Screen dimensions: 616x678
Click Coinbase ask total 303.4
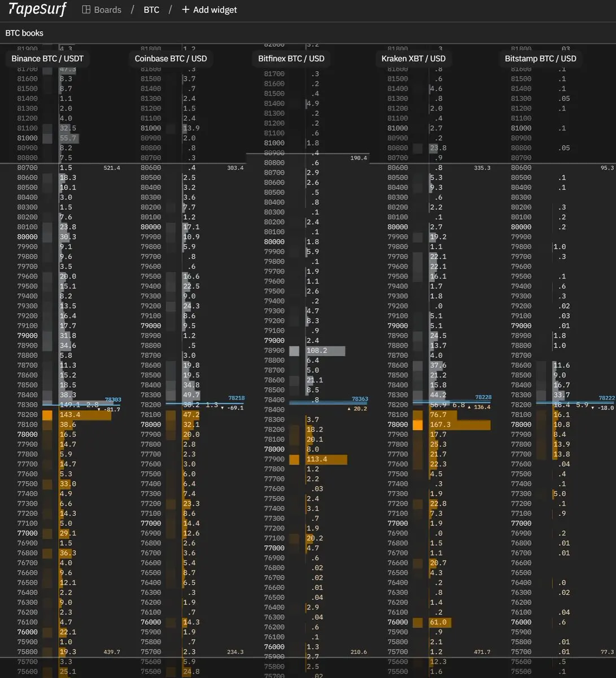point(235,168)
